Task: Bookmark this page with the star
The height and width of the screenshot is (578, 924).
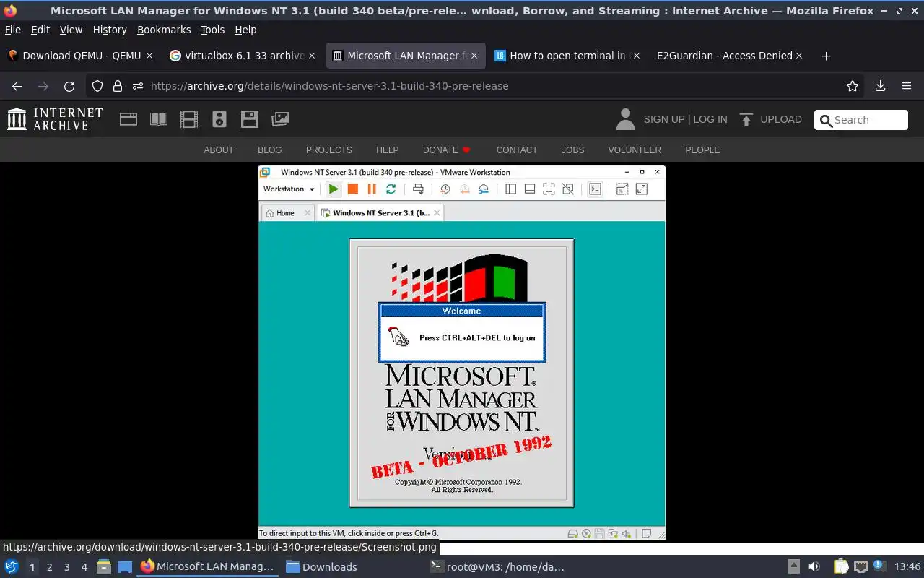Action: point(853,86)
